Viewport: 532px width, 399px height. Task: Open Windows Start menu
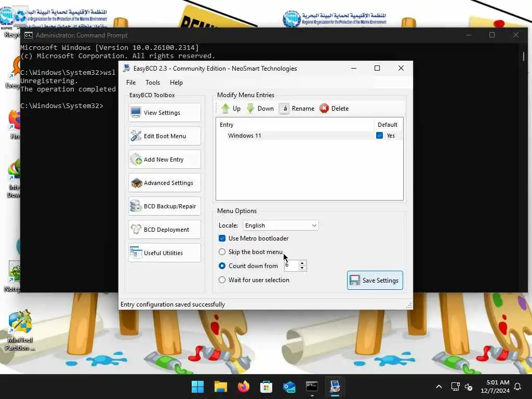[197, 387]
